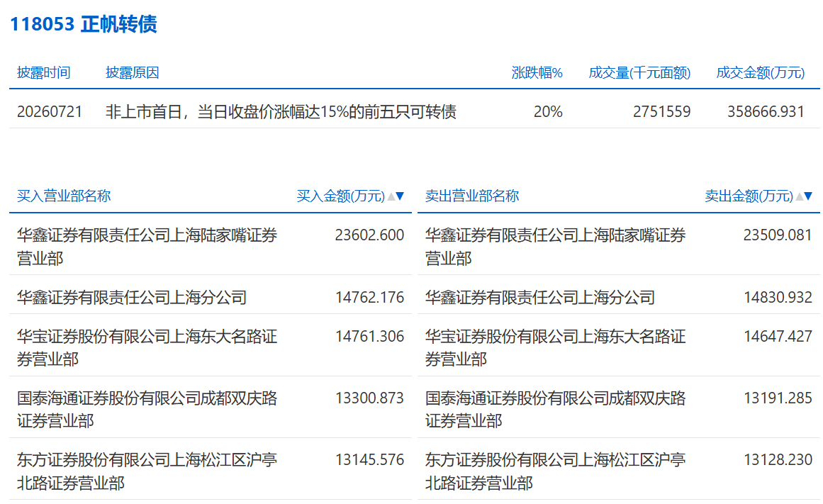Click sell amount 14647.427
Image resolution: width=823 pixels, height=504 pixels.
click(x=778, y=336)
